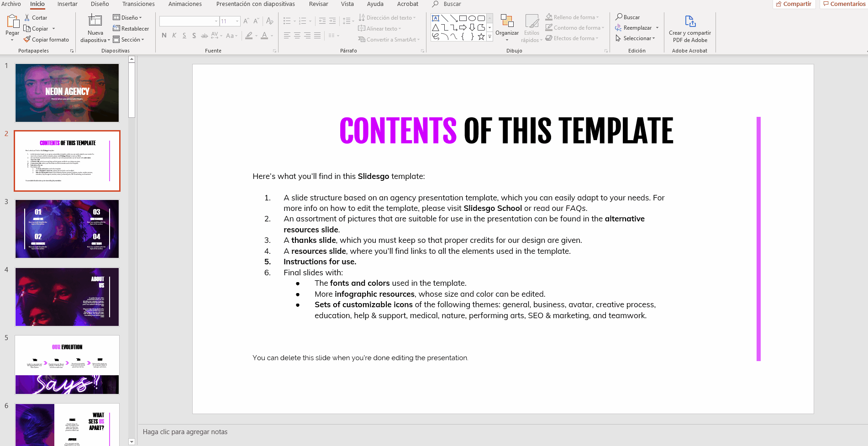Pick font color A button
This screenshot has width=868, height=446.
click(264, 36)
